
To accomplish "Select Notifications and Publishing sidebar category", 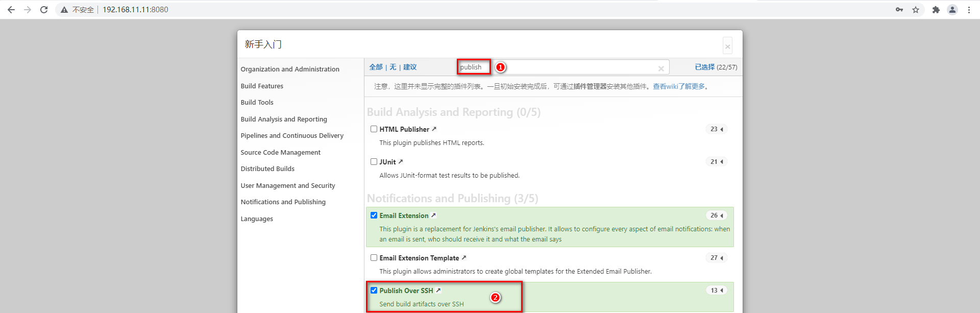I will tap(283, 202).
